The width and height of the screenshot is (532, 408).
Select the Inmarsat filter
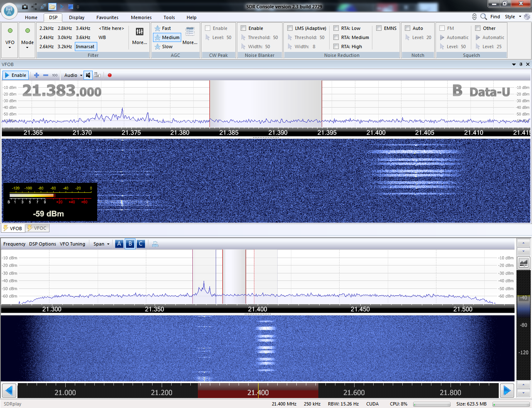(x=85, y=47)
